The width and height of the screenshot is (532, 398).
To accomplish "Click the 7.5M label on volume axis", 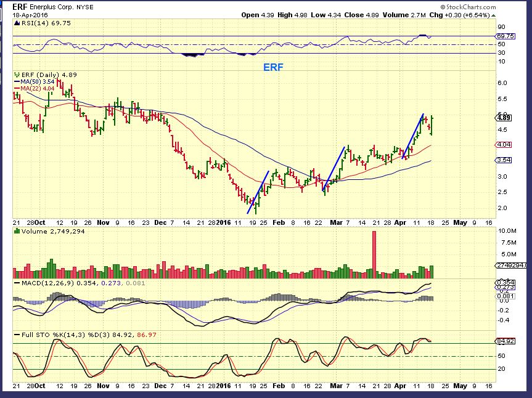I will [x=509, y=243].
